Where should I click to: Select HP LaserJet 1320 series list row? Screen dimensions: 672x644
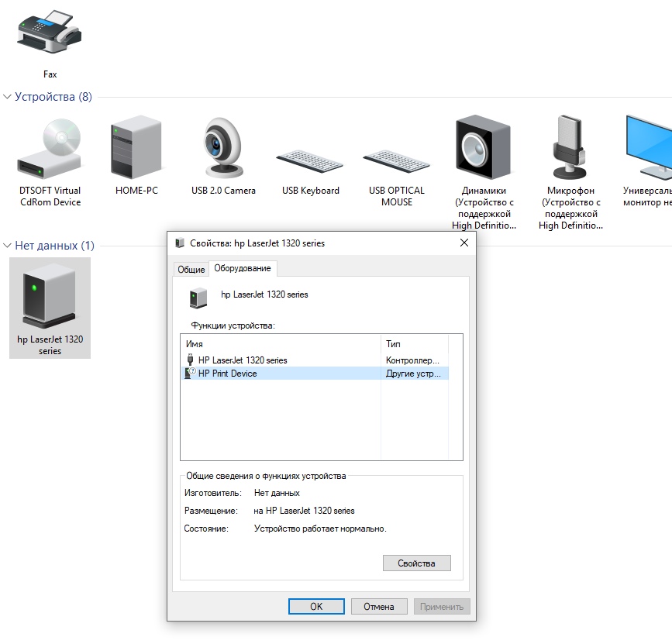(242, 360)
